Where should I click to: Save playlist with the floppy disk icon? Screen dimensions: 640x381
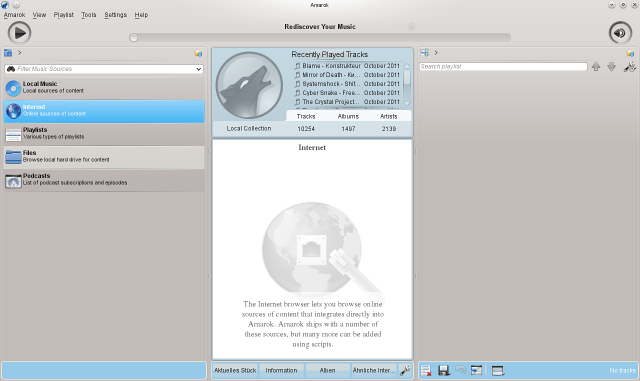pyautogui.click(x=444, y=370)
